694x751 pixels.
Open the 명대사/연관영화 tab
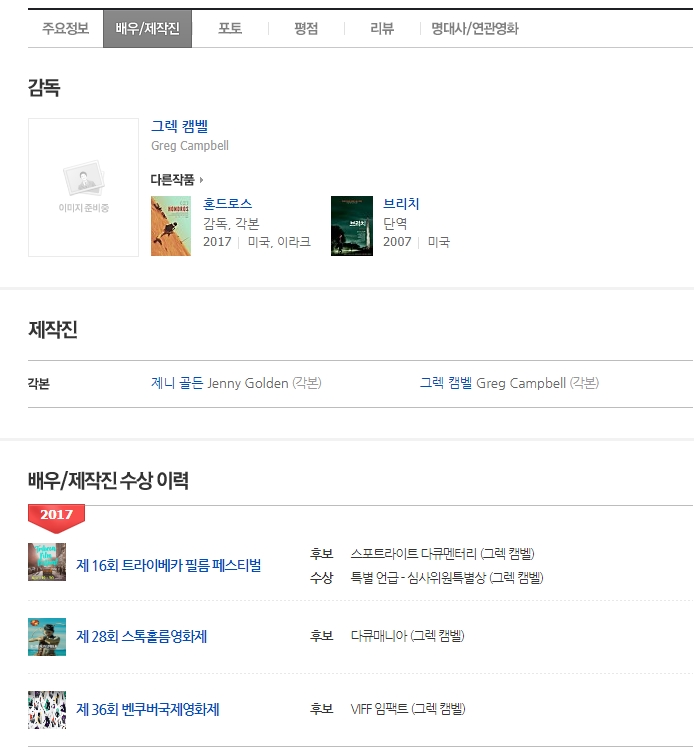475,29
